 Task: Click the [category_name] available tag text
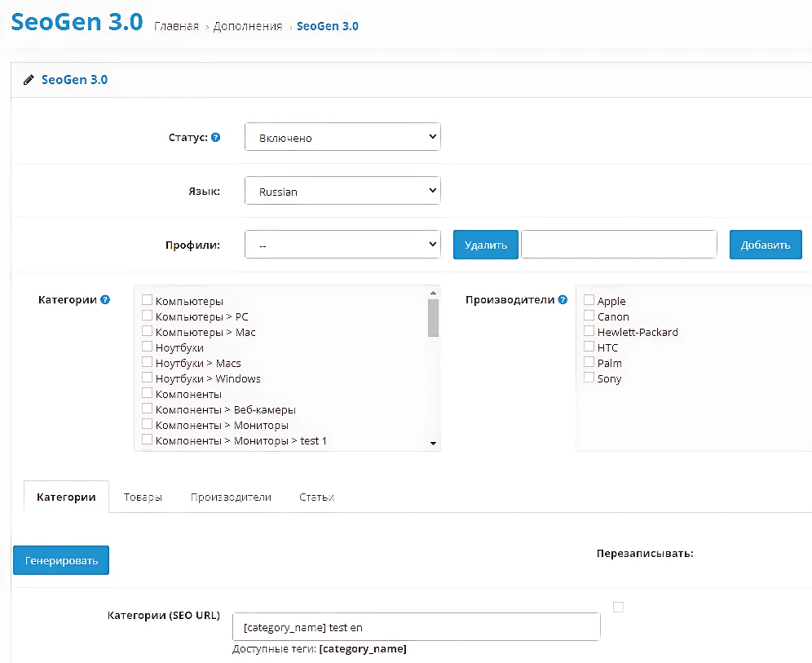pyautogui.click(x=363, y=649)
